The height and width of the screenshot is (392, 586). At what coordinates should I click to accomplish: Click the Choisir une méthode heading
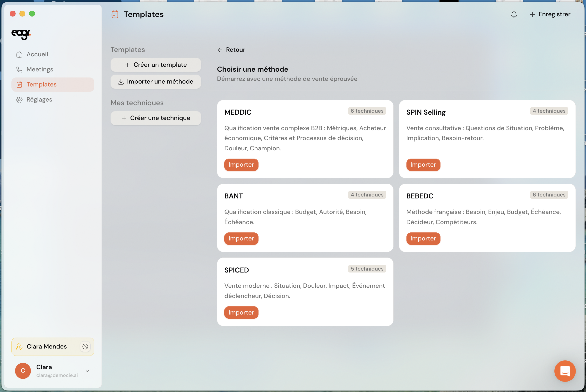[252, 69]
